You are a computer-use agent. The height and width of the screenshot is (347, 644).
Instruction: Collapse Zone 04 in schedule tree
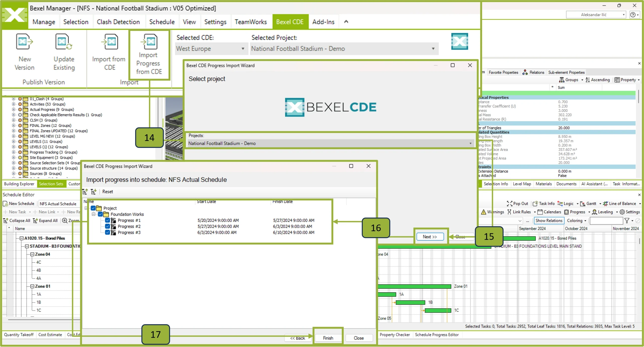[x=32, y=254]
